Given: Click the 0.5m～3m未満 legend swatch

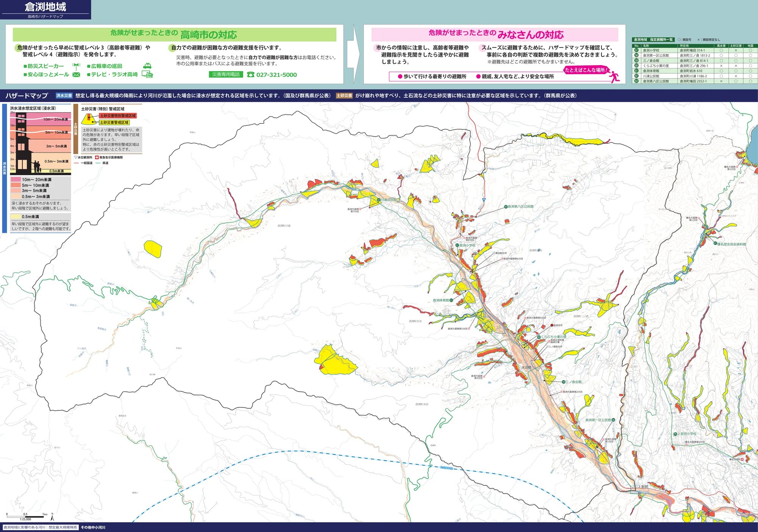Looking at the screenshot, I should [16, 196].
